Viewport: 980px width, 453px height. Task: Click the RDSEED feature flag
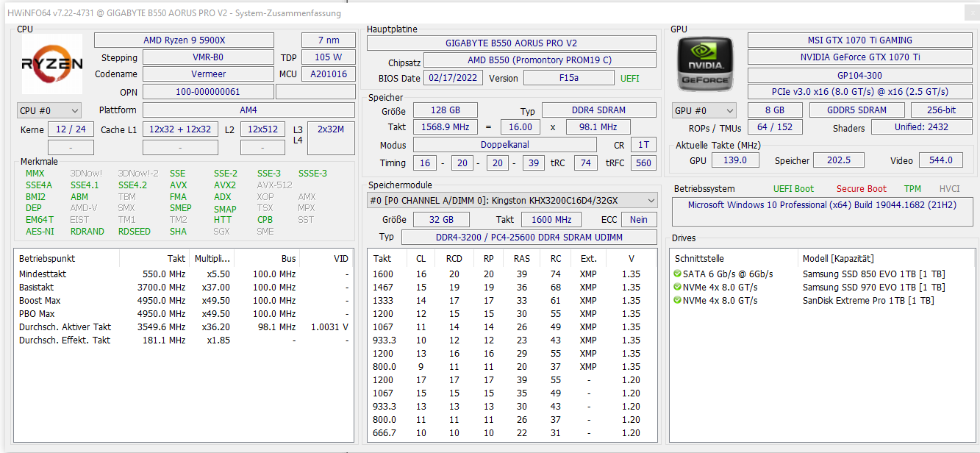point(135,232)
